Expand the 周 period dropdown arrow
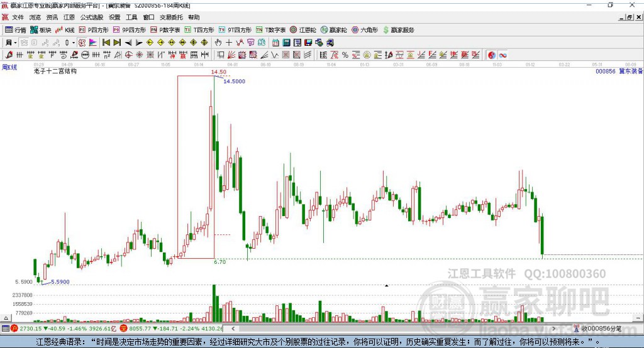644x348 pixels. [x=15, y=43]
